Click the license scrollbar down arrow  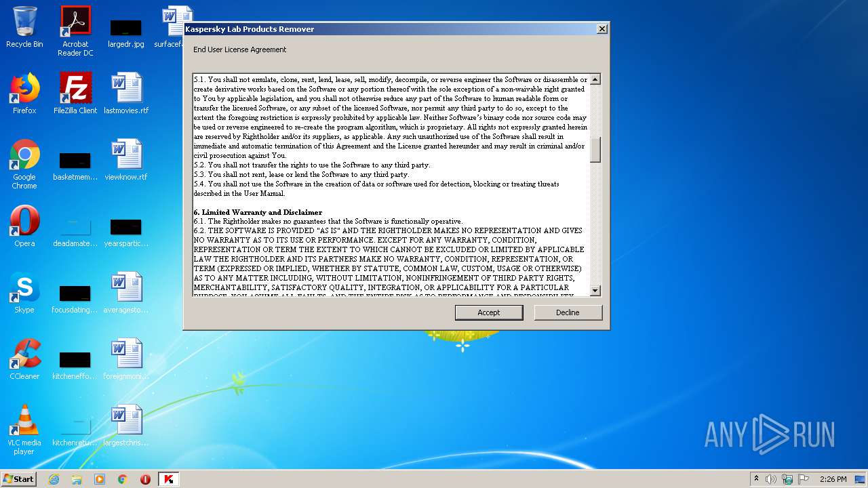pos(595,291)
